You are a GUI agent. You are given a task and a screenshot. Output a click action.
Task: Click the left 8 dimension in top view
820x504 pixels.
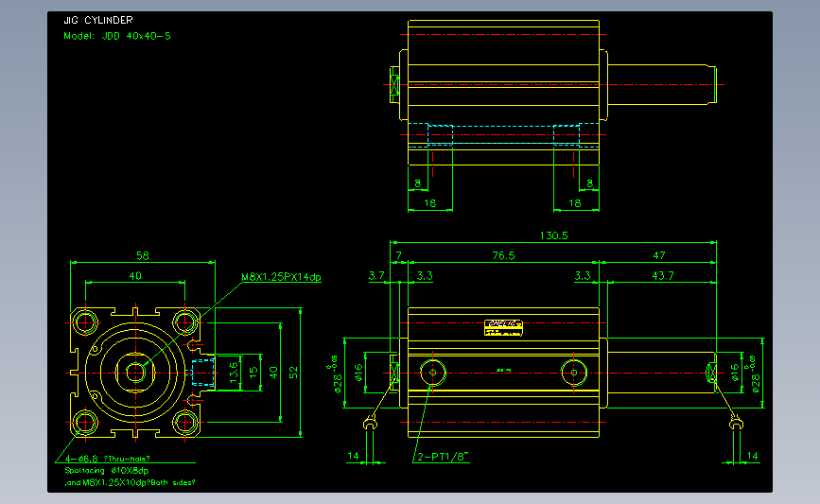[417, 183]
